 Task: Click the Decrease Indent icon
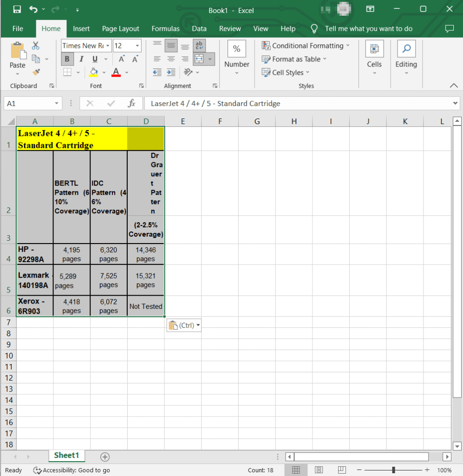[x=158, y=73]
